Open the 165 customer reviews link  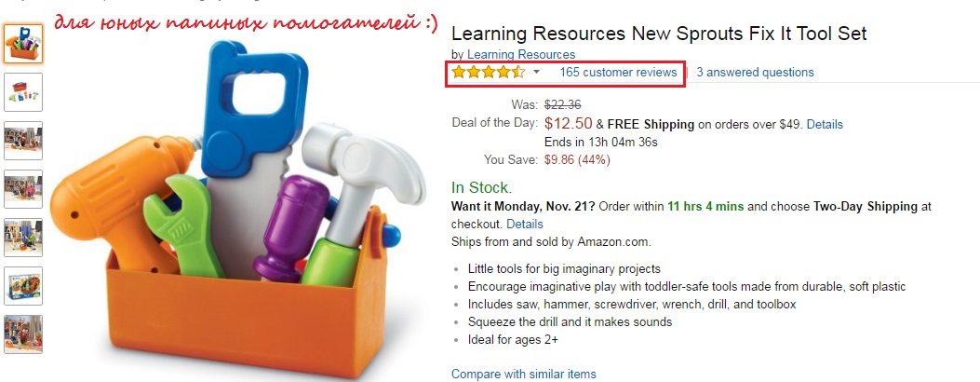(618, 72)
